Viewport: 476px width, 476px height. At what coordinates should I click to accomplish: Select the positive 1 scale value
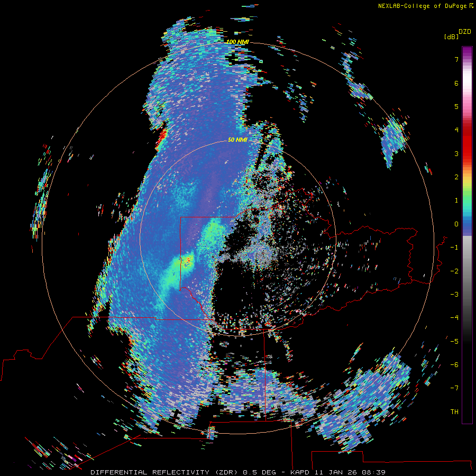456,200
